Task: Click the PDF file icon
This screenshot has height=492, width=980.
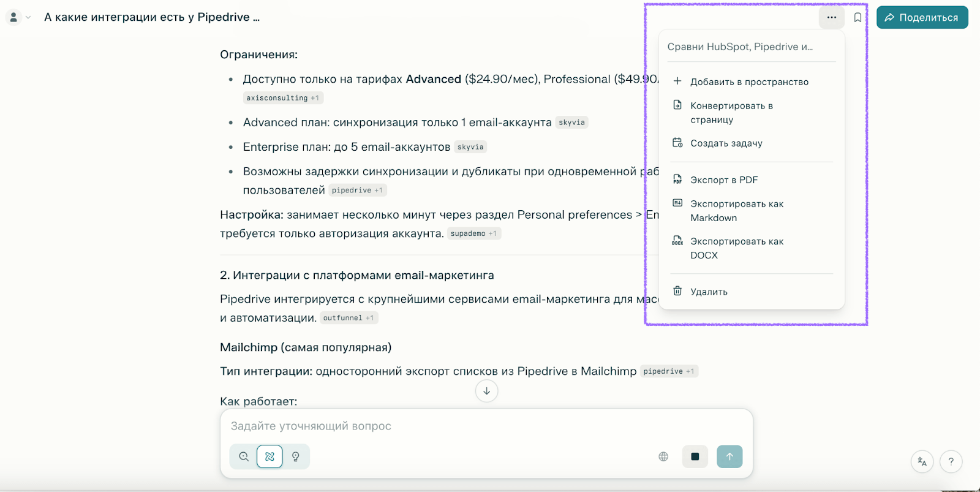Action: 677,179
